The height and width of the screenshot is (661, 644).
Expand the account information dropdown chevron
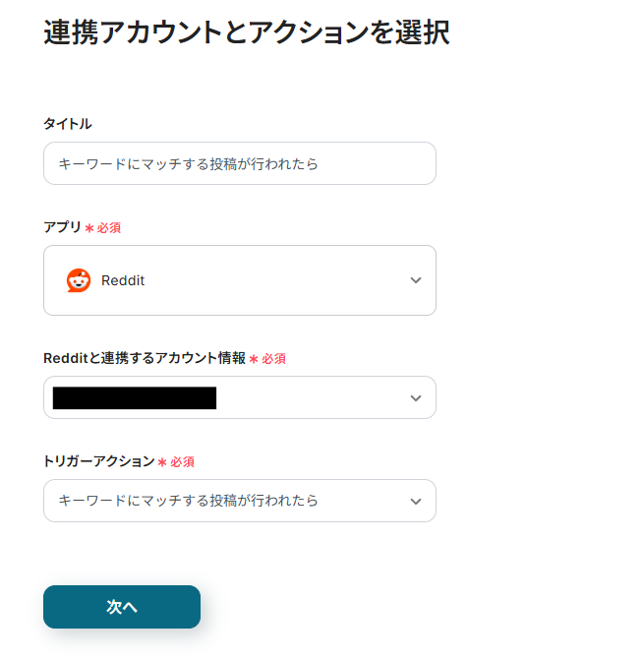point(416,397)
